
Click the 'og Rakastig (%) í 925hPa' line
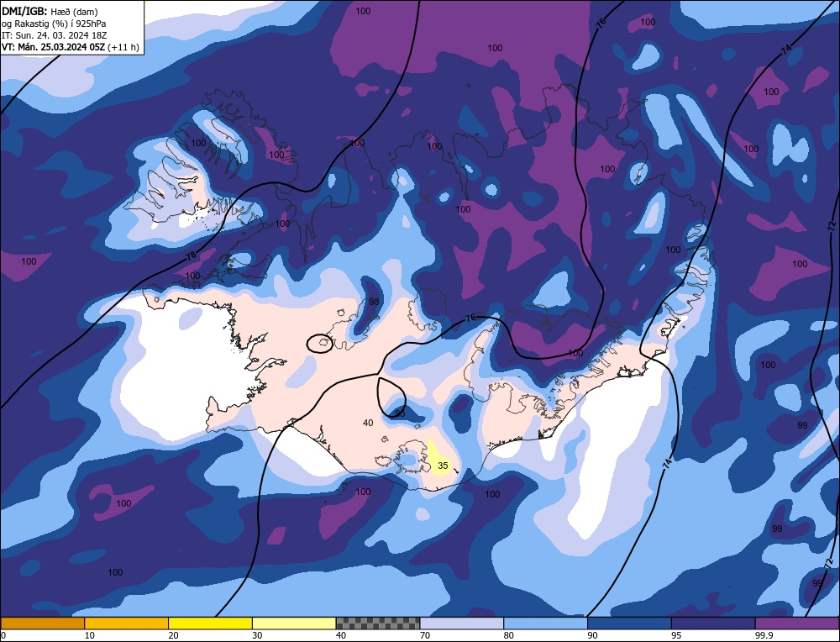(54, 24)
